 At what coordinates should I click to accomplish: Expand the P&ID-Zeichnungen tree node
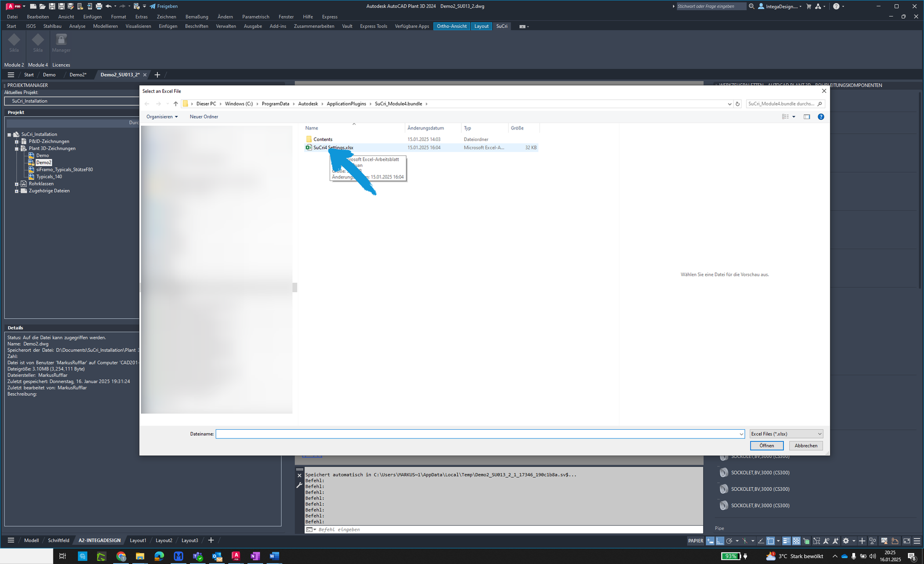click(16, 141)
